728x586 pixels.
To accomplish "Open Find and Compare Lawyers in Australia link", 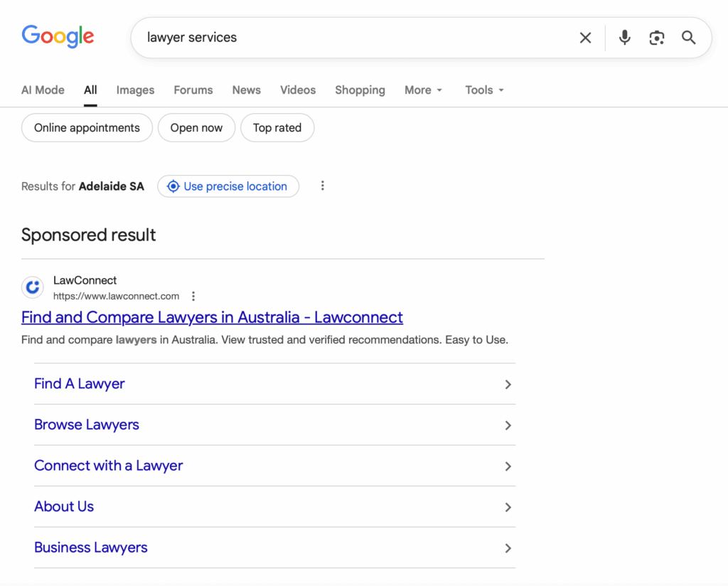I will [x=212, y=317].
